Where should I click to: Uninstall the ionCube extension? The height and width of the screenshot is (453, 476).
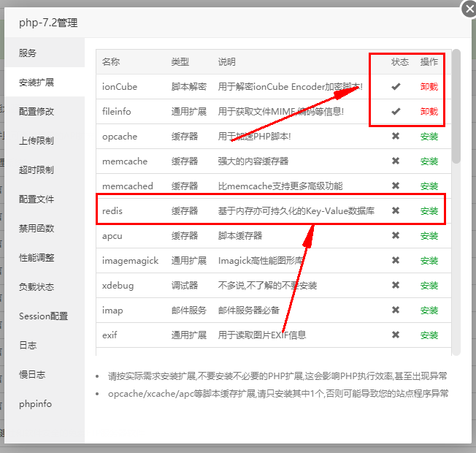click(x=429, y=86)
